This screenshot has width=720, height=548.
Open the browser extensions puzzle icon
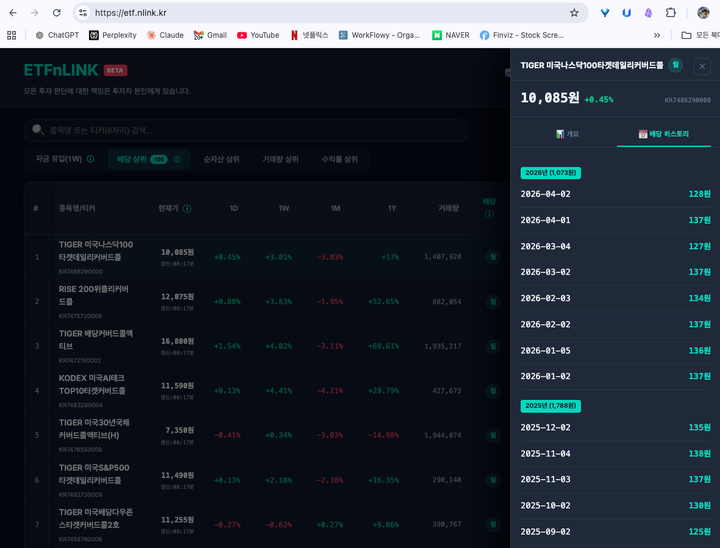click(x=671, y=13)
